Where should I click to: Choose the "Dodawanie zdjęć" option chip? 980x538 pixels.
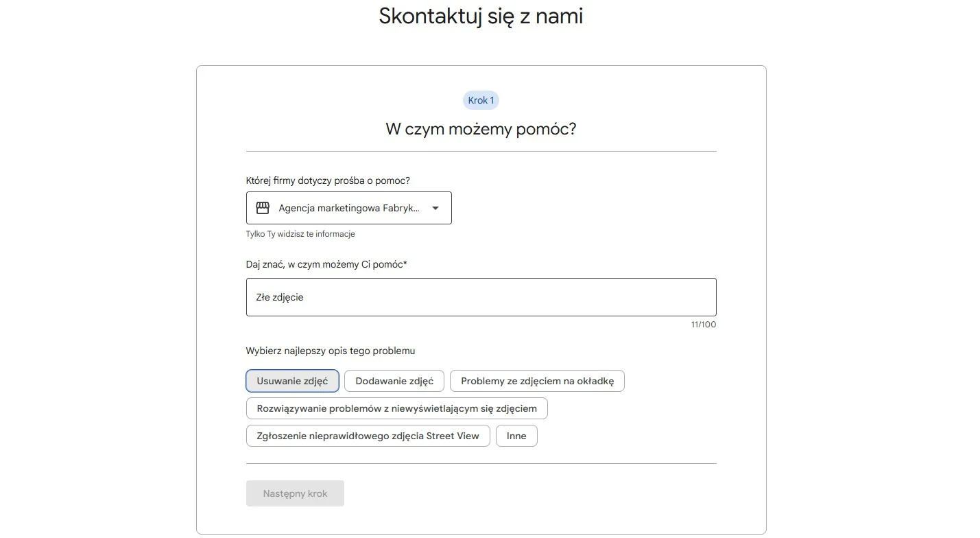[x=394, y=381]
